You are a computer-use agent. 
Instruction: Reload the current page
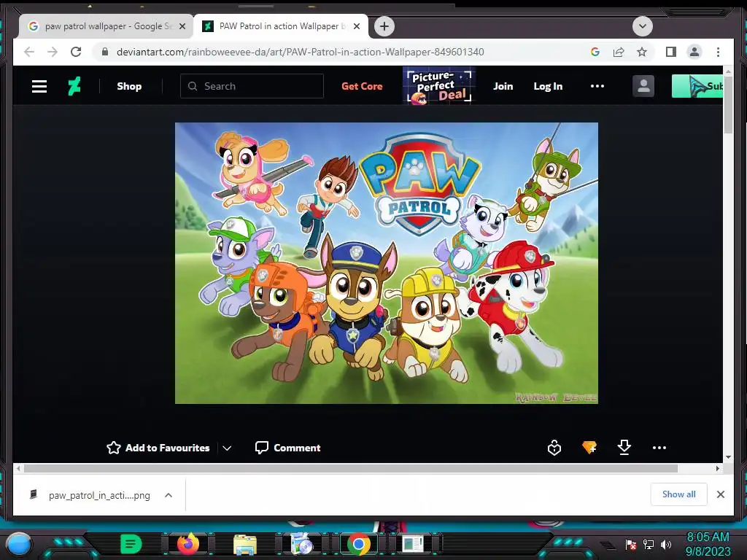tap(76, 52)
